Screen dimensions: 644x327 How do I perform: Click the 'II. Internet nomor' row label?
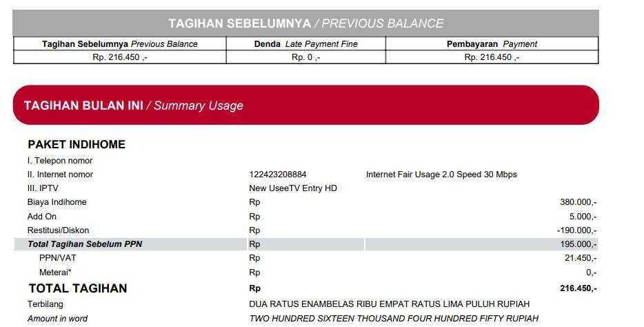point(60,175)
